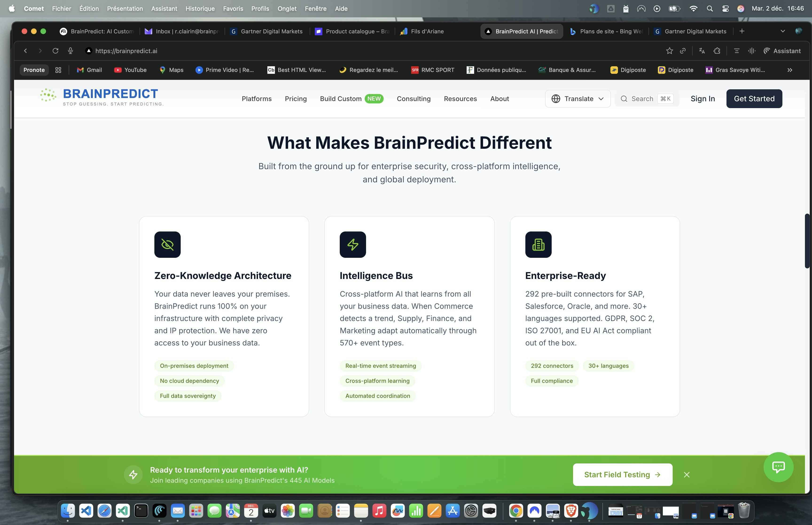This screenshot has height=525, width=812.
Task: Expand the hidden bookmarks with the chevron
Action: (x=789, y=70)
